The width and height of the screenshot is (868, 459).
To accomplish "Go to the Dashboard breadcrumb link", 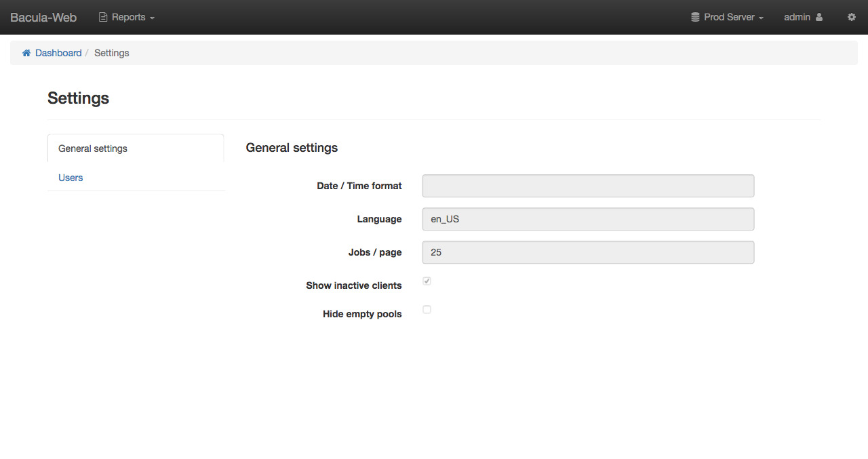I will point(58,53).
